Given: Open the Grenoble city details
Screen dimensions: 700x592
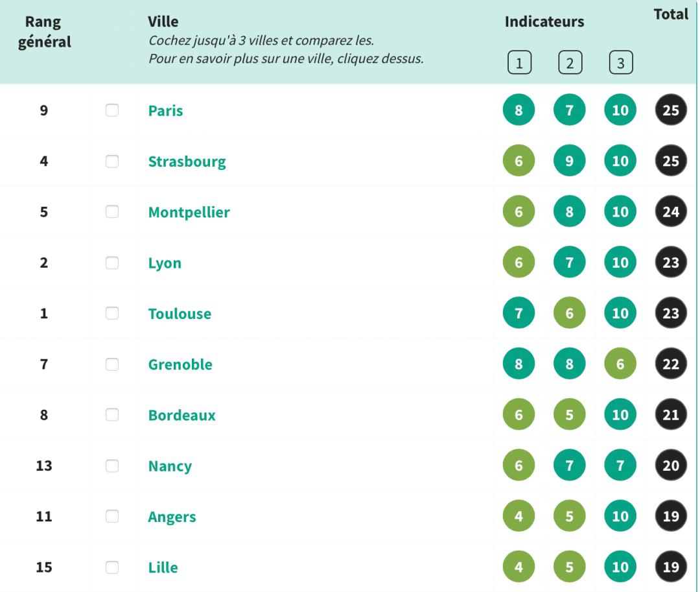Looking at the screenshot, I should (180, 365).
